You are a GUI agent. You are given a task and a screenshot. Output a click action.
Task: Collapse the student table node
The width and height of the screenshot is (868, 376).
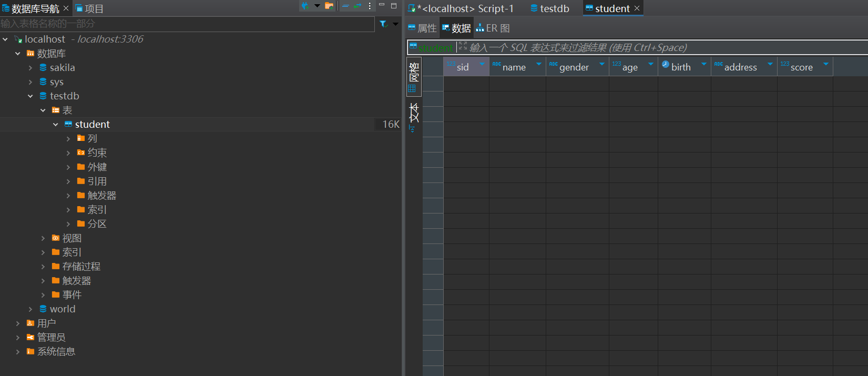(56, 125)
